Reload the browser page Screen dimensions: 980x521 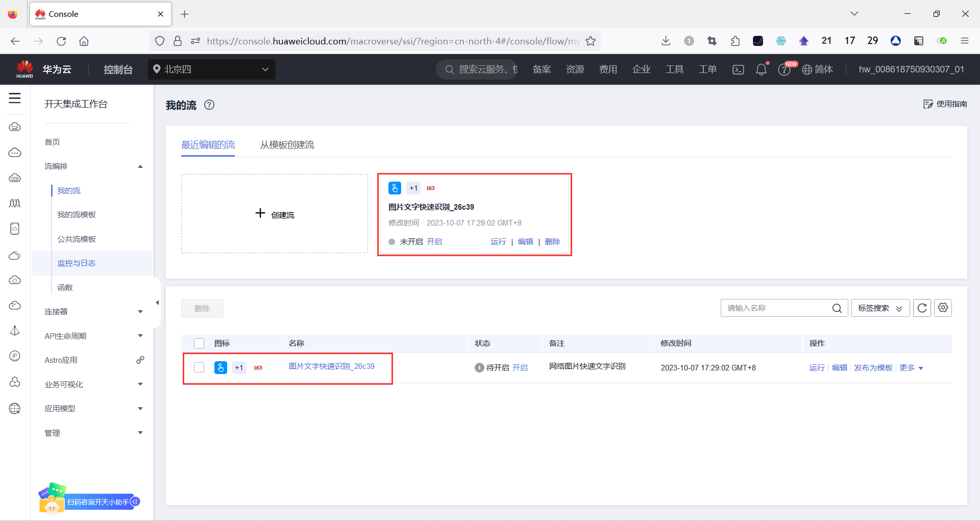61,41
